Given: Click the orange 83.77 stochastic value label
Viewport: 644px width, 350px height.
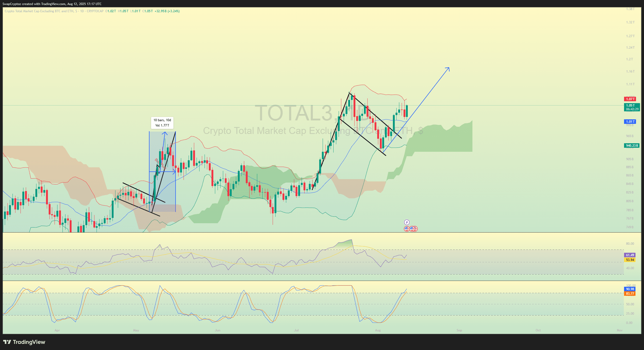Looking at the screenshot, I should click(x=630, y=294).
